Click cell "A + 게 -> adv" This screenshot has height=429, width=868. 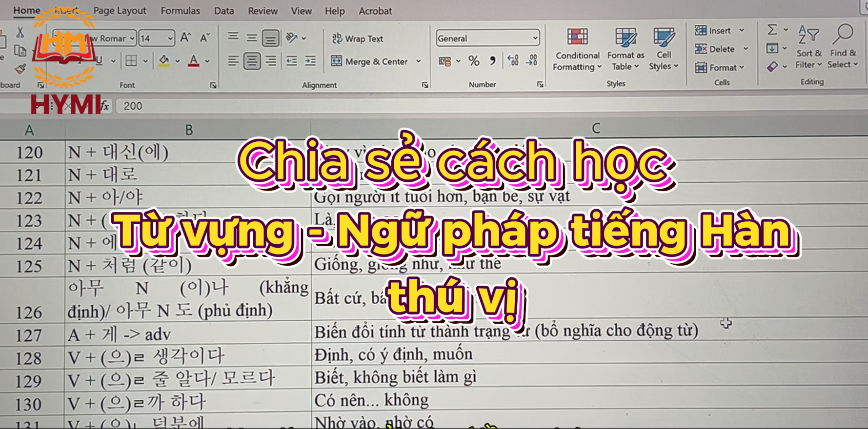(x=188, y=334)
